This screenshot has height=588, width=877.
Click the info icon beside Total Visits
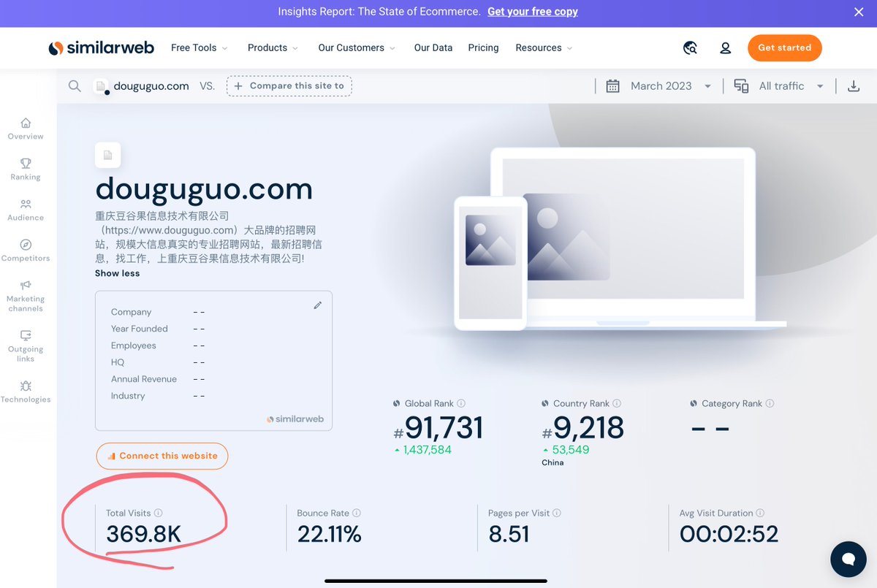tap(159, 513)
